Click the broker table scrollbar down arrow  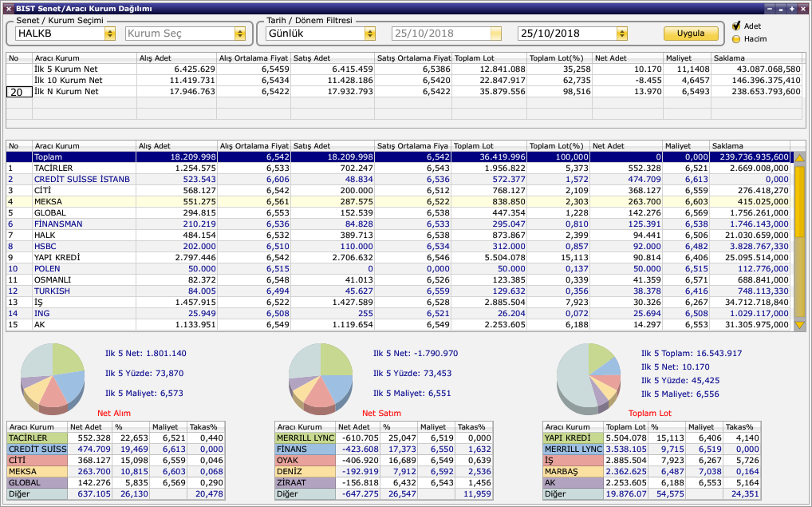(799, 325)
